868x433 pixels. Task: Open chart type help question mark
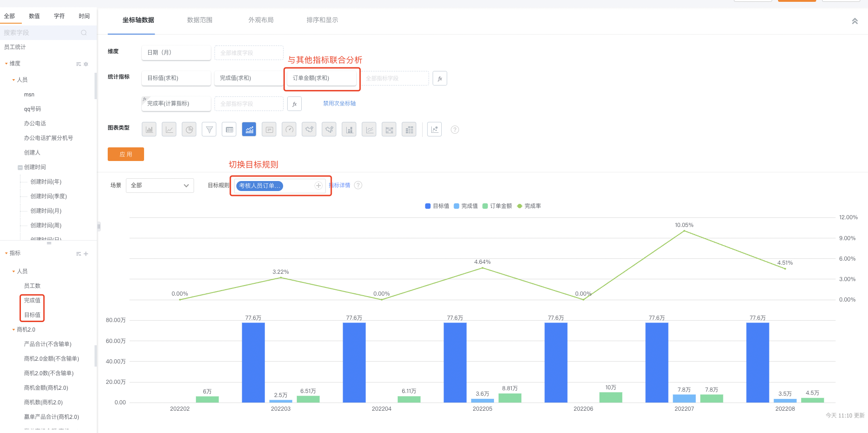coord(455,130)
